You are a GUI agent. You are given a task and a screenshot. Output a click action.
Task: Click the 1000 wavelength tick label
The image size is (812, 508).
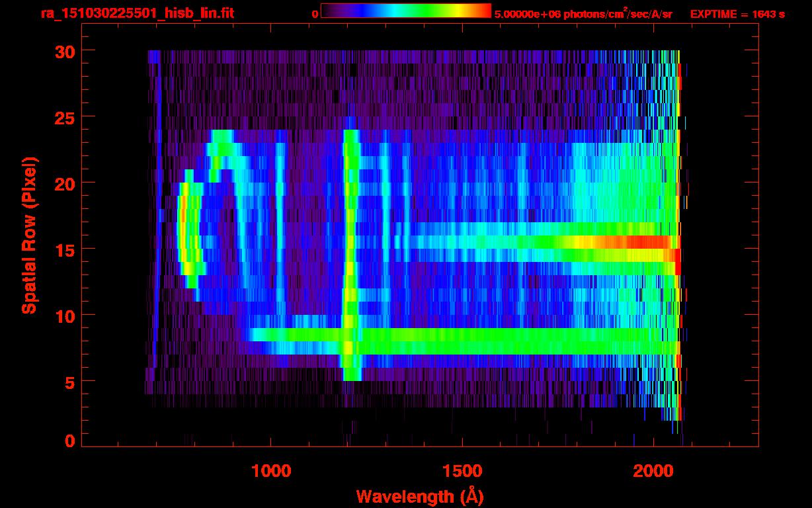(271, 471)
